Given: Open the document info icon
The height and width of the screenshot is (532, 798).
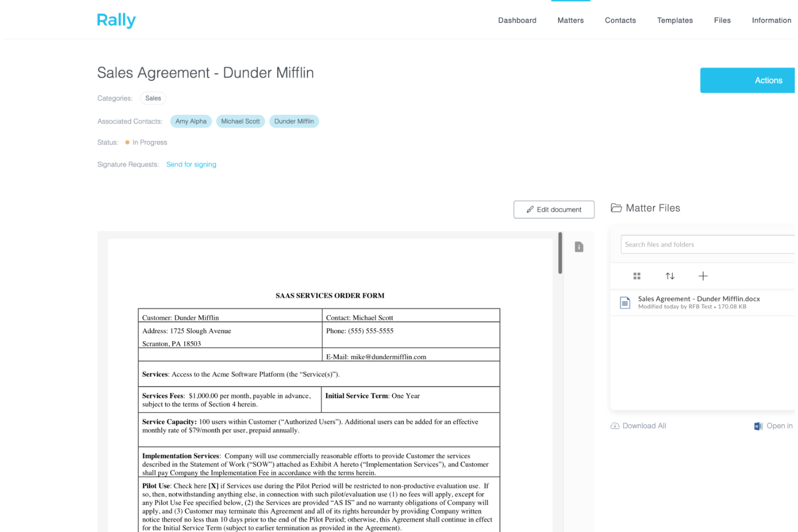Looking at the screenshot, I should point(579,247).
